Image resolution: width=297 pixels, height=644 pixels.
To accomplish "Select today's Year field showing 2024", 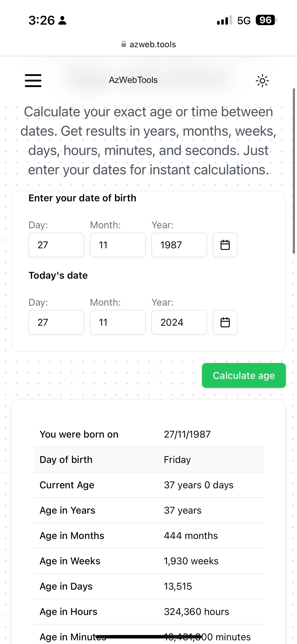I will click(179, 322).
